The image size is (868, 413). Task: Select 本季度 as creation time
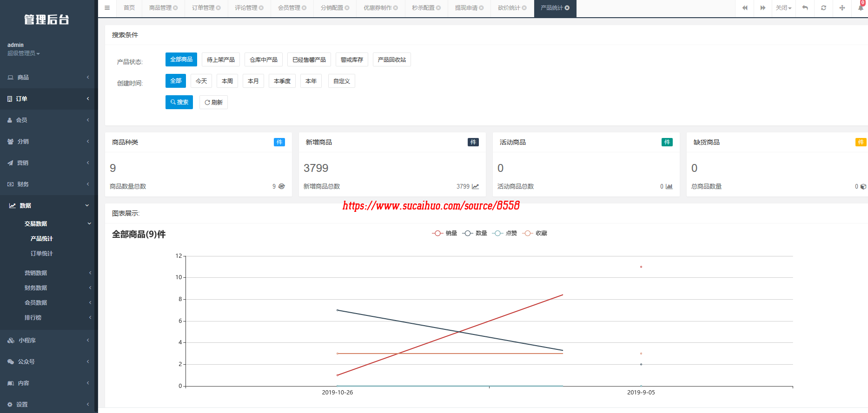tap(282, 81)
